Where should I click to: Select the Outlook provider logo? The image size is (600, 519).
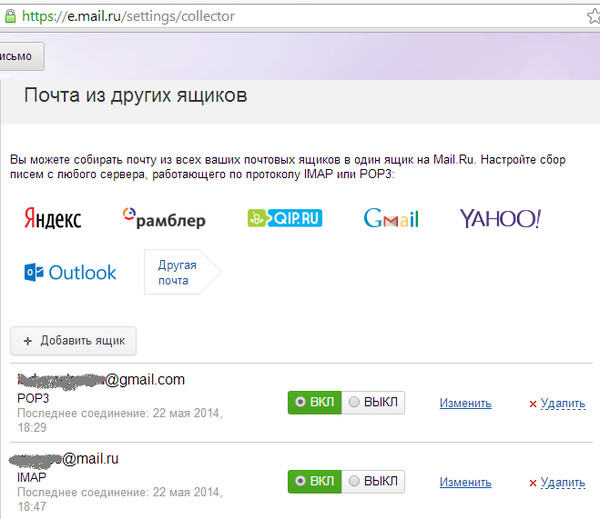[70, 273]
